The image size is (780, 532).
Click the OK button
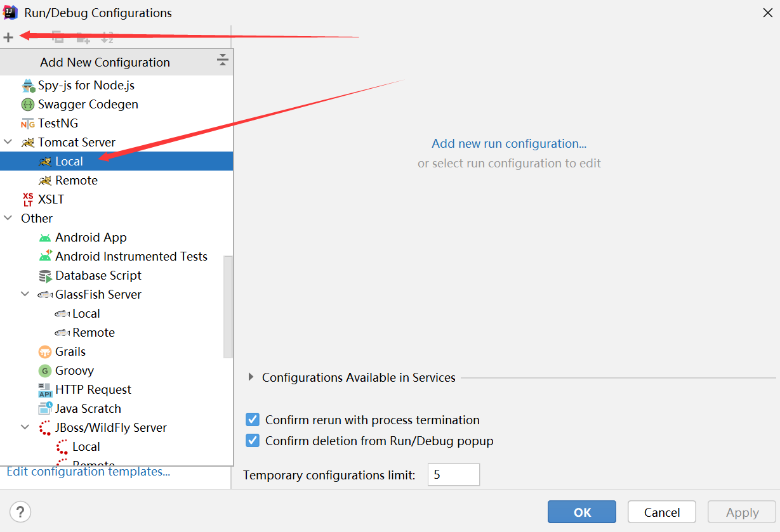click(x=582, y=512)
